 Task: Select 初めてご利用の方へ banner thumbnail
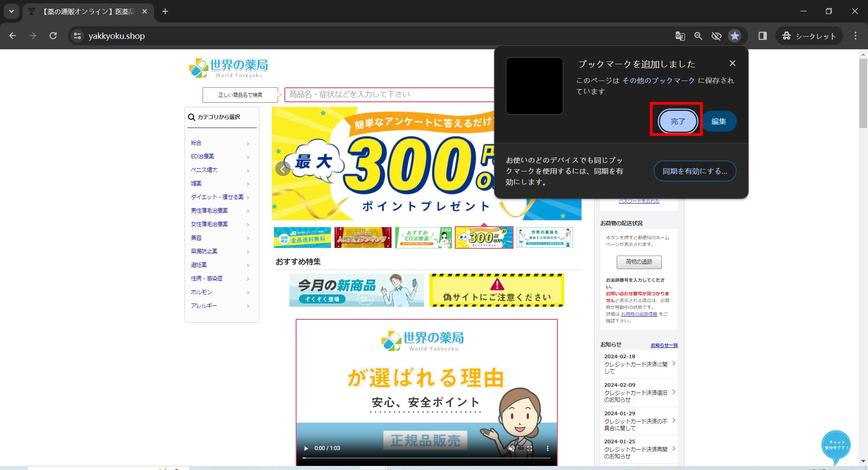[x=545, y=237]
